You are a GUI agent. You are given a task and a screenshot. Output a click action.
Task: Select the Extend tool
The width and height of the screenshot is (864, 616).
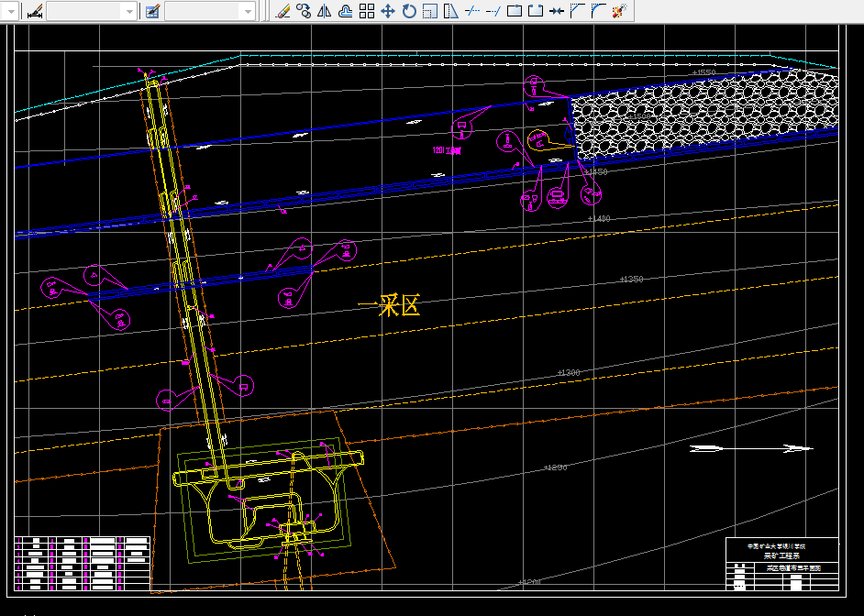493,10
